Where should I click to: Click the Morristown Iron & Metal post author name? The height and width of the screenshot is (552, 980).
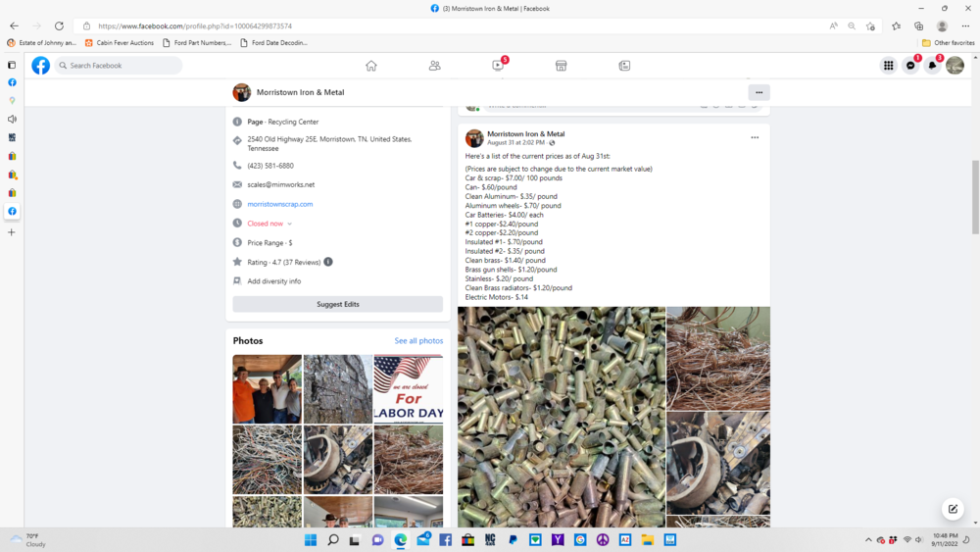coord(525,133)
